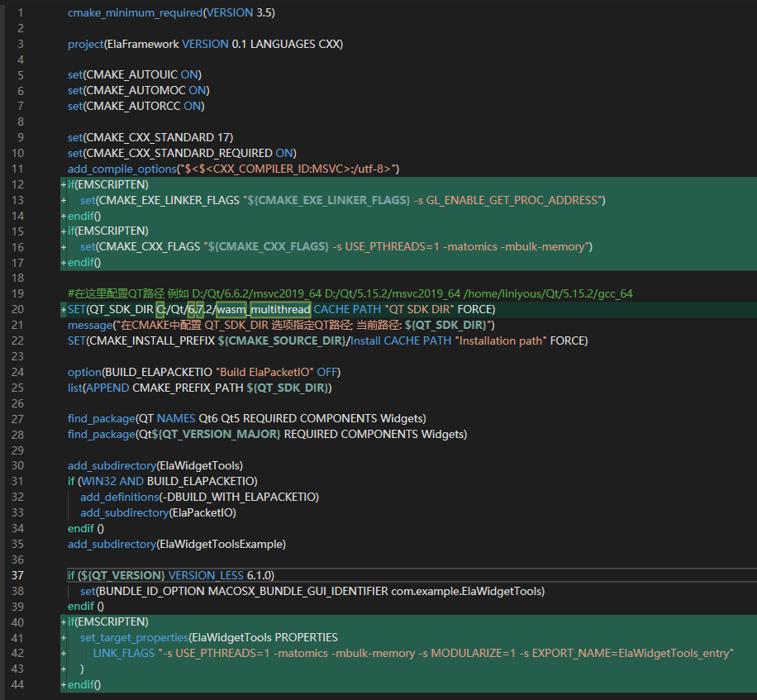This screenshot has height=700, width=757.
Task: Click GL_ENABLE_GET_PROC_ADDRESS flag text
Action: (x=512, y=200)
